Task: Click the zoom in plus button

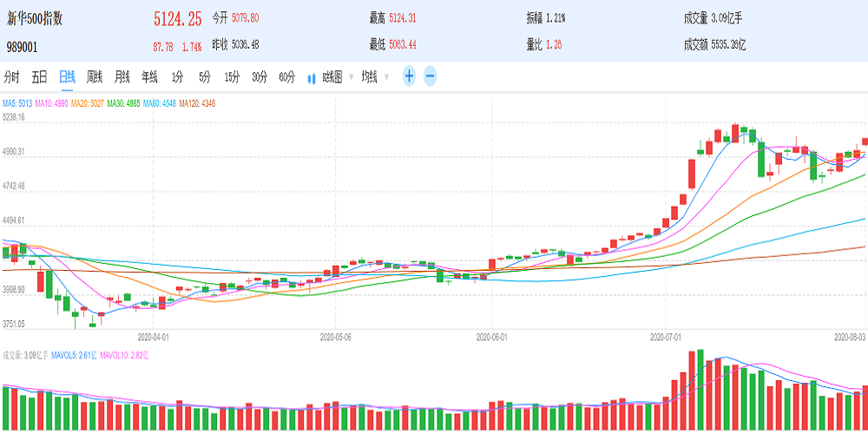Action: tap(409, 76)
